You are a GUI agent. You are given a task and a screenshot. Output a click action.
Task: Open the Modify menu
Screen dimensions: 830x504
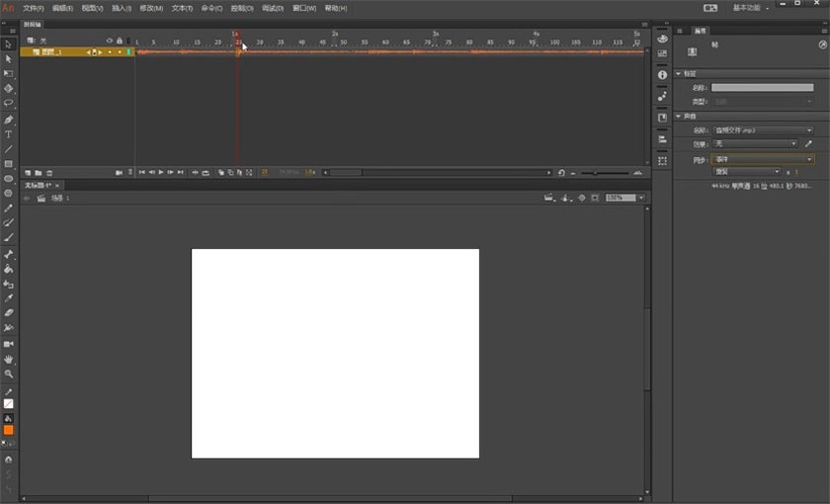tap(151, 8)
